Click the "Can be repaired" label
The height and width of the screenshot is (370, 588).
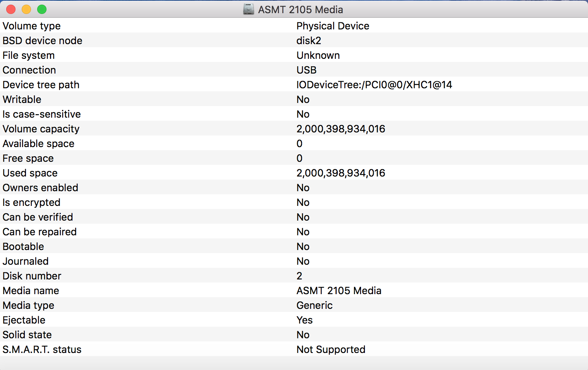40,232
